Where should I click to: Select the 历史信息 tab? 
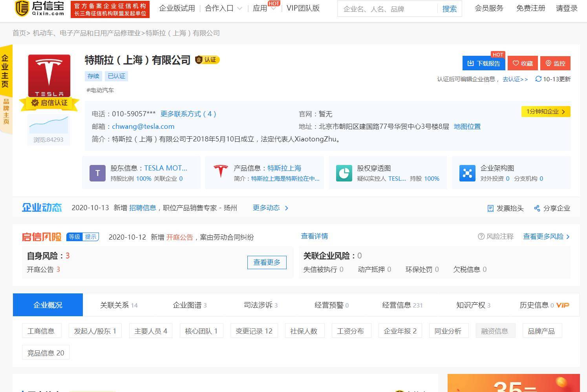544,305
